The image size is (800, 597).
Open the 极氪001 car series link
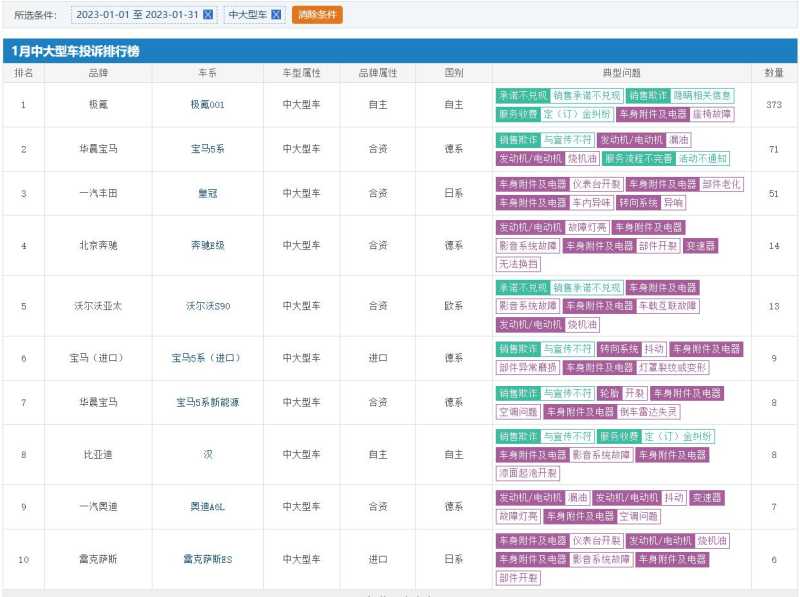tap(208, 105)
